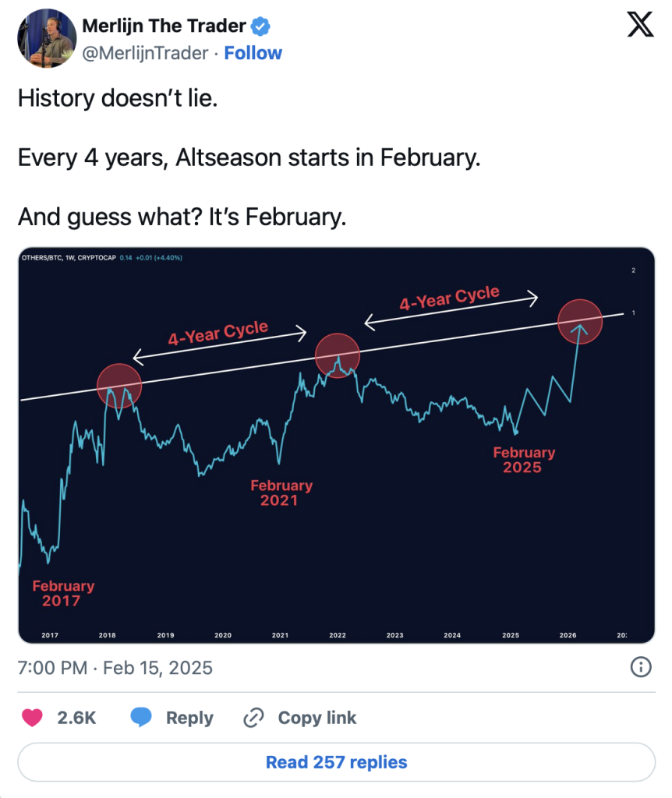Screen dimensions: 672x798
Task: Click the February 2017 label on chart
Action: click(x=63, y=593)
